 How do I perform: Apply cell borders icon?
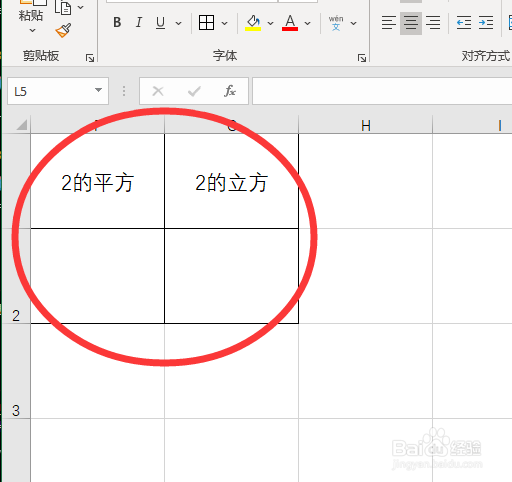tap(206, 23)
